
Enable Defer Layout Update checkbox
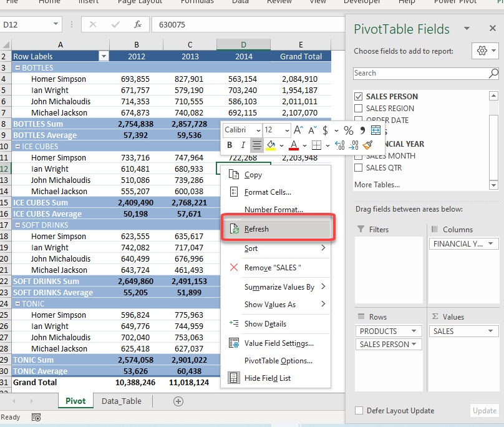coord(359,411)
